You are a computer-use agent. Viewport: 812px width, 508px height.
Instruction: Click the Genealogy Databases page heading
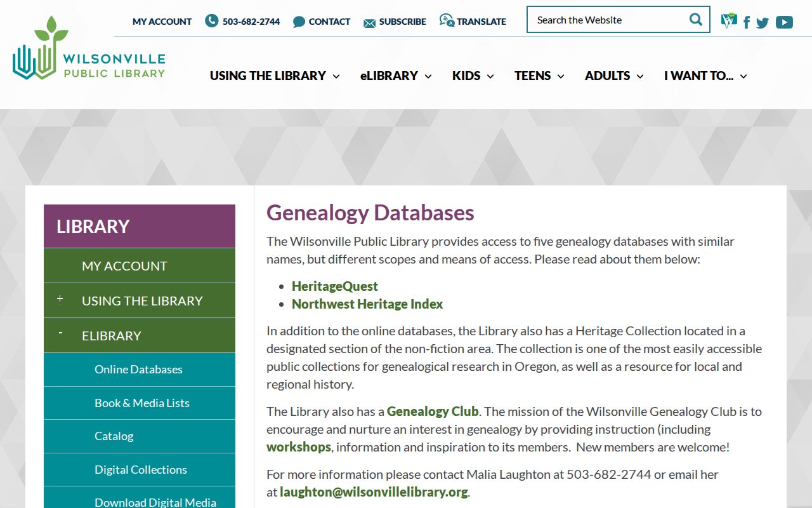[370, 213]
